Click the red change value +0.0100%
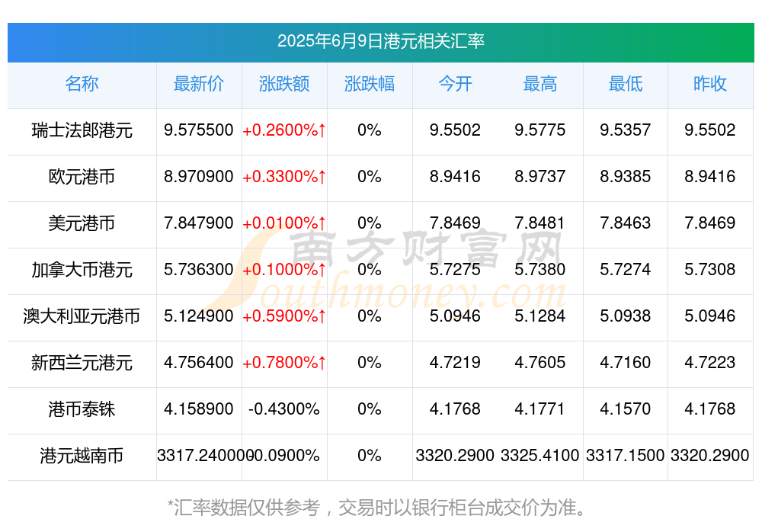Screen dimensions: 762x532 click(x=284, y=223)
